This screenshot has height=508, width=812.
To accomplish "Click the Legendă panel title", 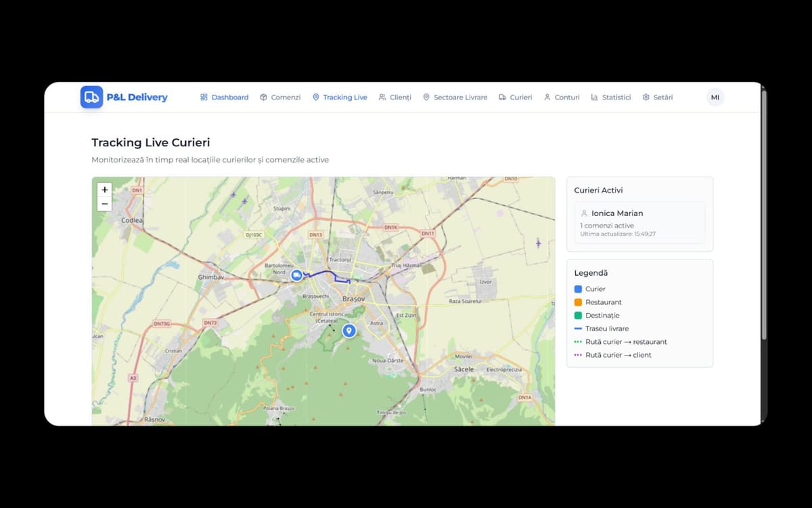I will (591, 273).
